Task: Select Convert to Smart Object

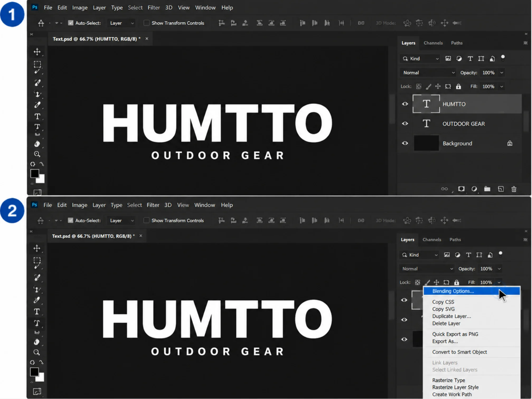Action: point(459,352)
